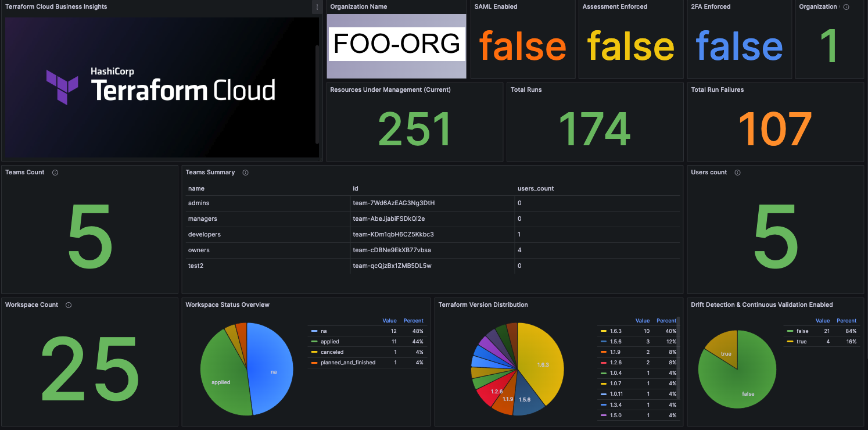Select the test2 team name cell
Image resolution: width=868 pixels, height=430 pixels.
point(267,266)
